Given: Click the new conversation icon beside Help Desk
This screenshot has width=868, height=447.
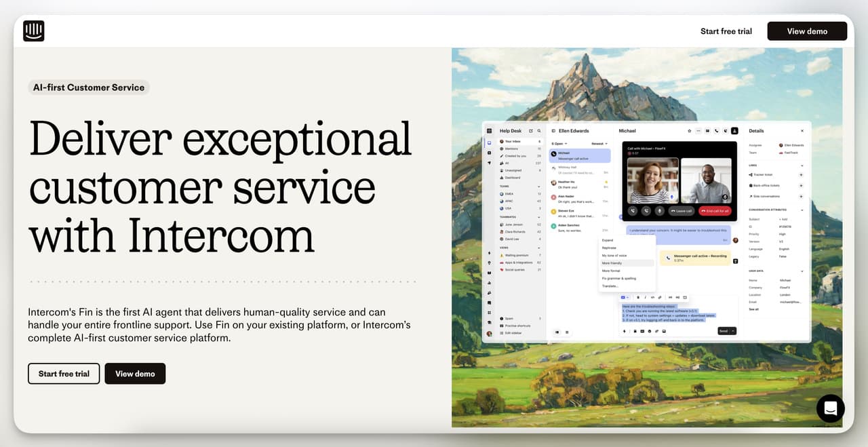Looking at the screenshot, I should coord(531,131).
